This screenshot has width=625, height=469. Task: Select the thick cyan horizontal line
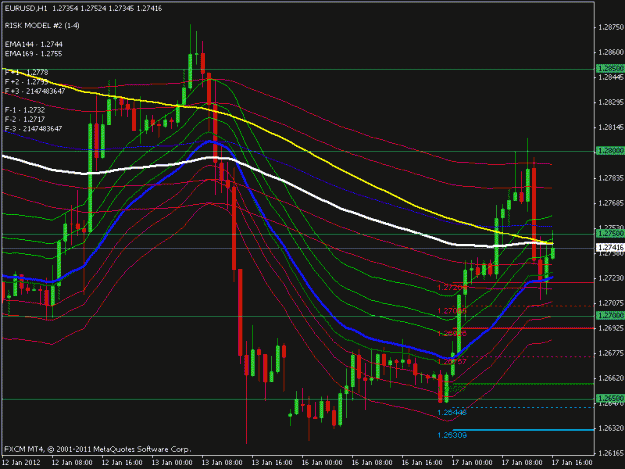point(523,430)
